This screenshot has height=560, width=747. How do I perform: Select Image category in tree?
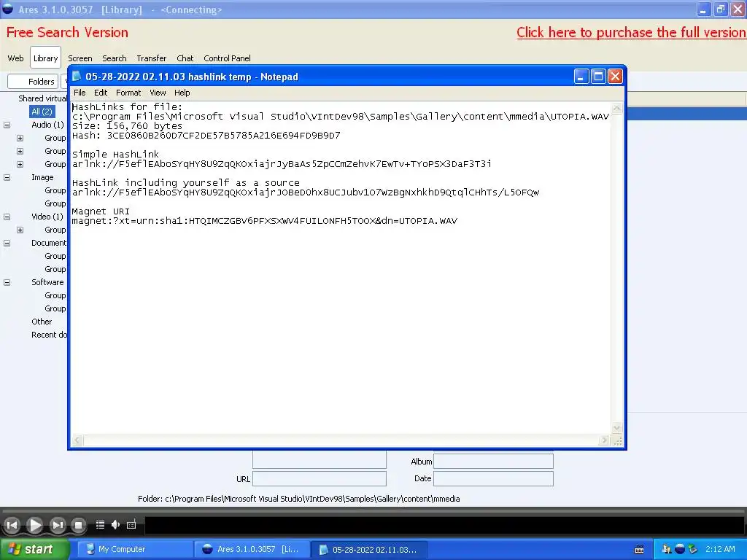[42, 177]
